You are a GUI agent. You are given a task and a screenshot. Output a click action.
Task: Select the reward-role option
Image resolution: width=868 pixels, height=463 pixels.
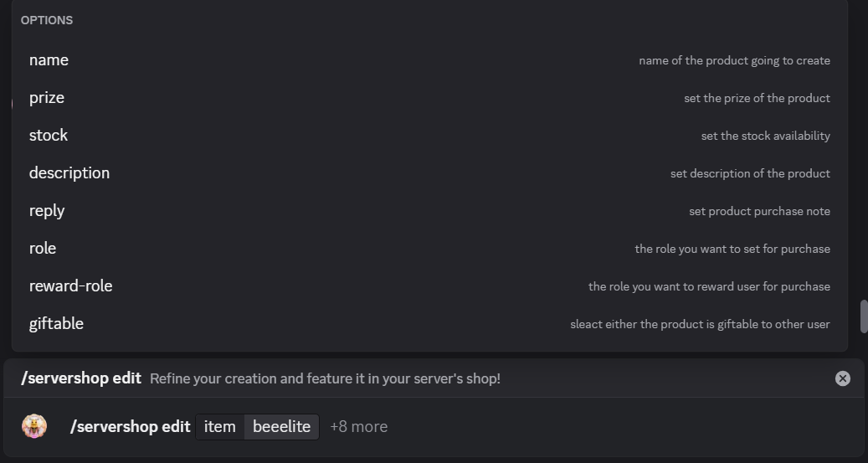(x=70, y=286)
